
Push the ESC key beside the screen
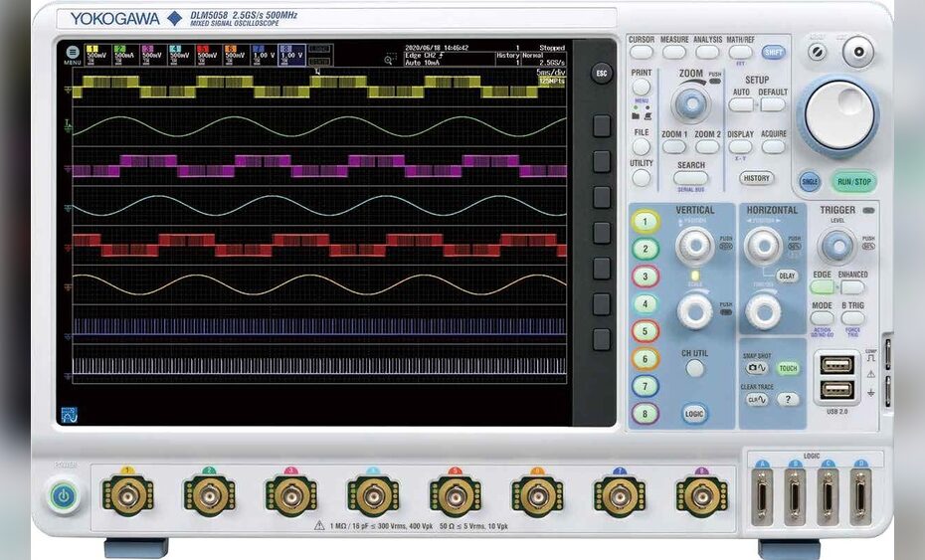[601, 74]
